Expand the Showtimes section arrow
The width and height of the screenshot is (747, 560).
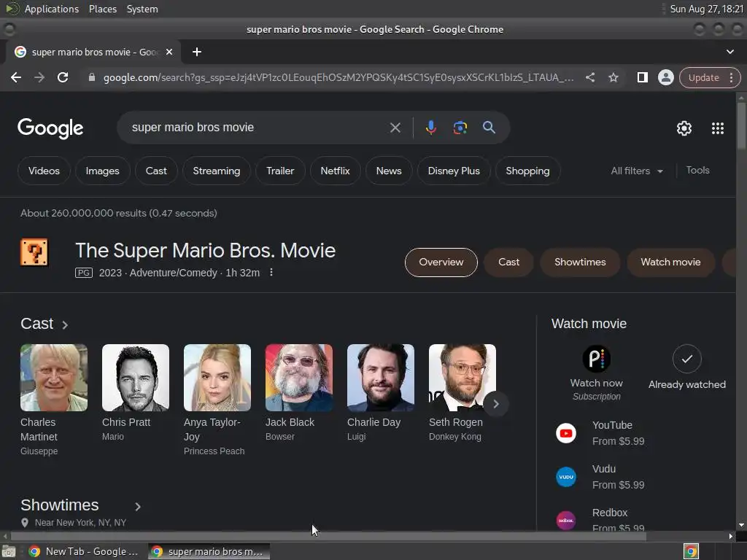(138, 507)
